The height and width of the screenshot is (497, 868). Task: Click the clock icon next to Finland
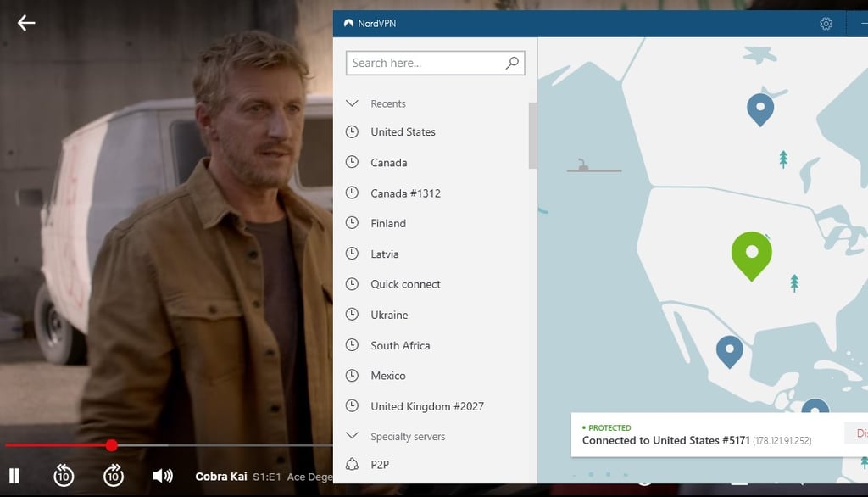click(x=352, y=223)
